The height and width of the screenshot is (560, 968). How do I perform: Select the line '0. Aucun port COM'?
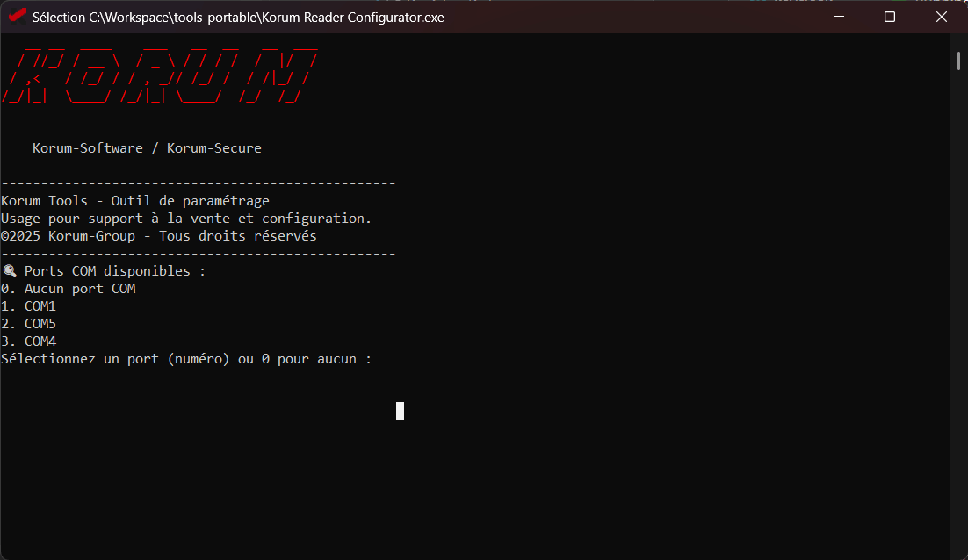tap(69, 289)
